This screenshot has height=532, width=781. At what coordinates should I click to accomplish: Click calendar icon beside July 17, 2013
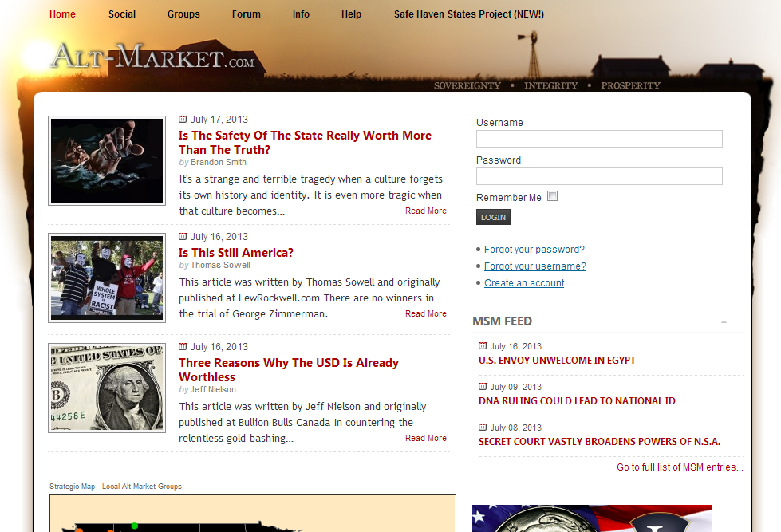click(183, 120)
